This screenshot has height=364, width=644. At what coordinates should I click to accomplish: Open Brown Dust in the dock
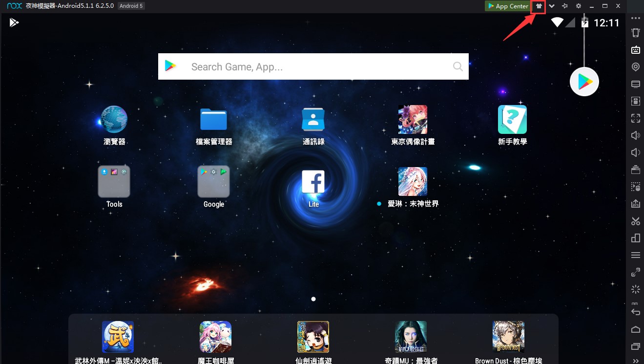click(x=508, y=342)
